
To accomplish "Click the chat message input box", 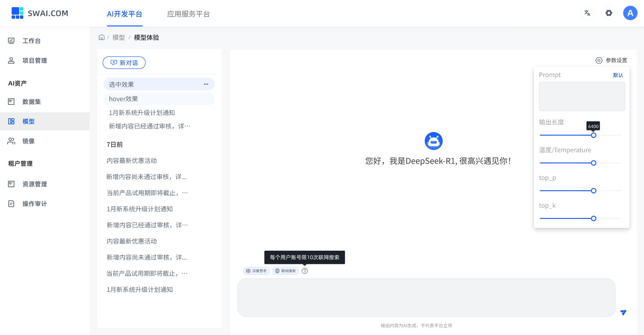I will (426, 298).
